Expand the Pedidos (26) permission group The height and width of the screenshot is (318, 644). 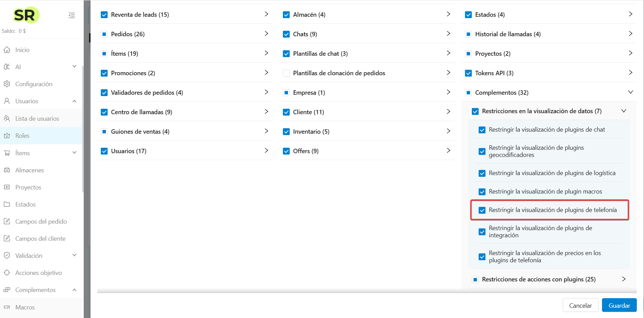(266, 34)
